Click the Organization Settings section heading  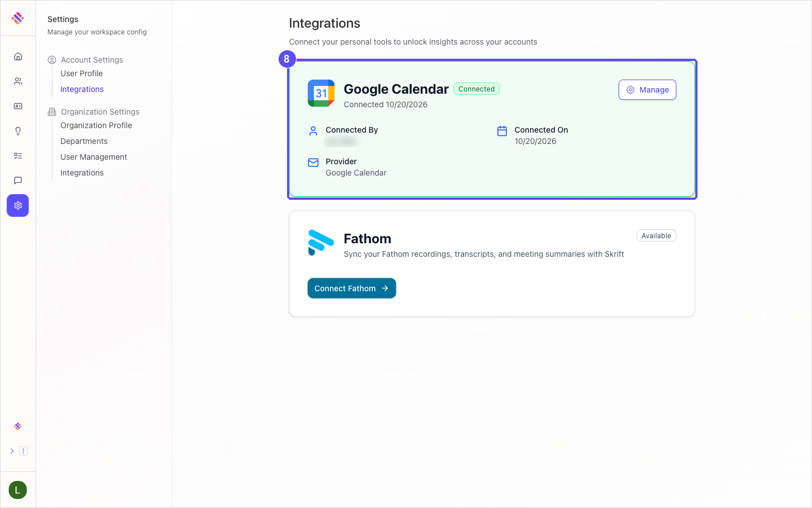pyautogui.click(x=100, y=112)
